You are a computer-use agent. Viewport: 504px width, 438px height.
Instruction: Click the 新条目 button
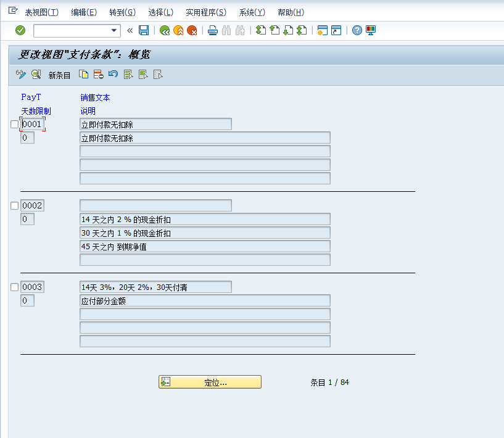(59, 75)
